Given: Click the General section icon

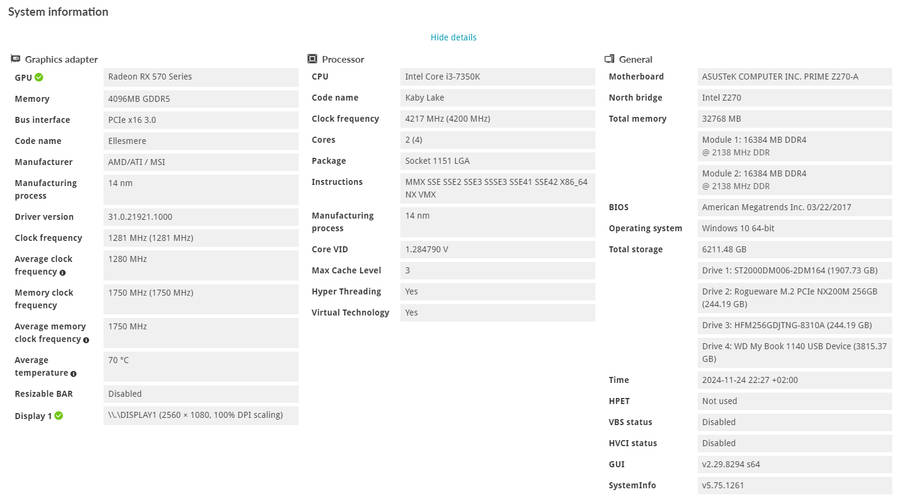Looking at the screenshot, I should tap(610, 59).
